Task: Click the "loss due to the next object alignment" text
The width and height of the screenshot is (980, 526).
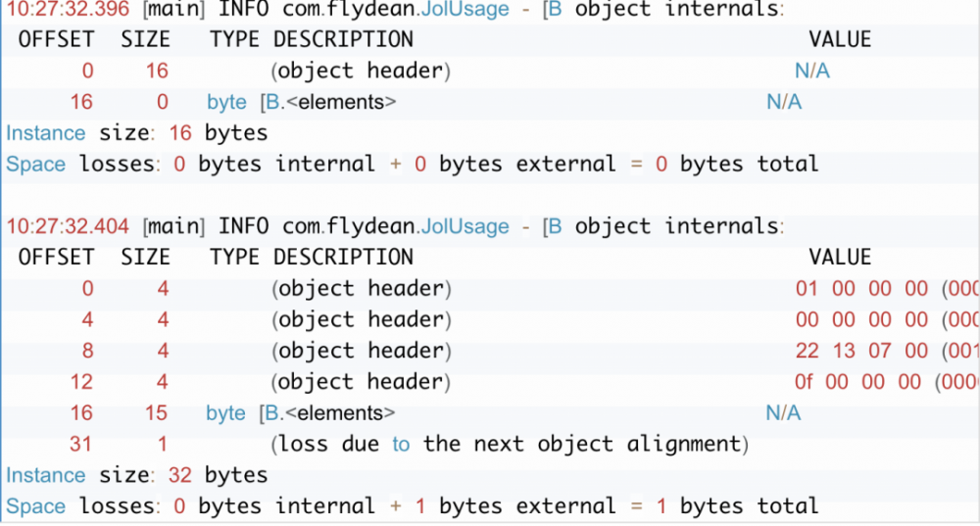Action: [510, 445]
